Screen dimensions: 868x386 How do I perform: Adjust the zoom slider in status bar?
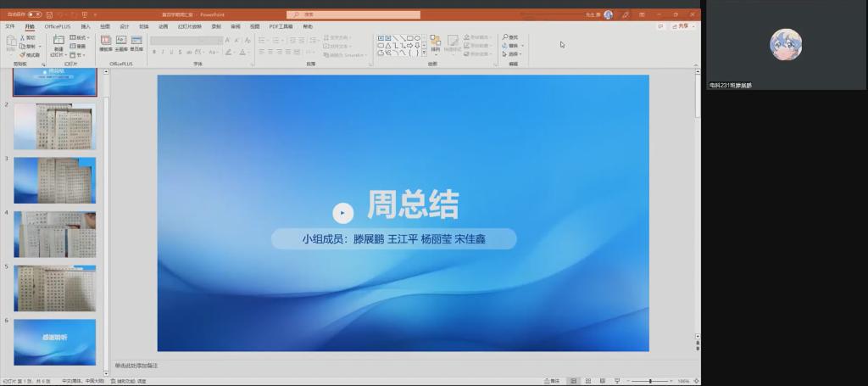(650, 381)
